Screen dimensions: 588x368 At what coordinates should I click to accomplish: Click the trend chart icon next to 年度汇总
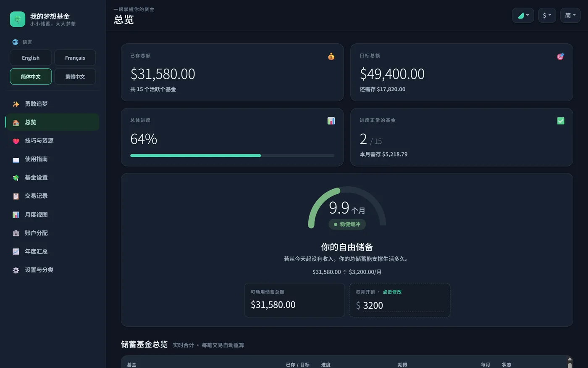click(x=16, y=252)
